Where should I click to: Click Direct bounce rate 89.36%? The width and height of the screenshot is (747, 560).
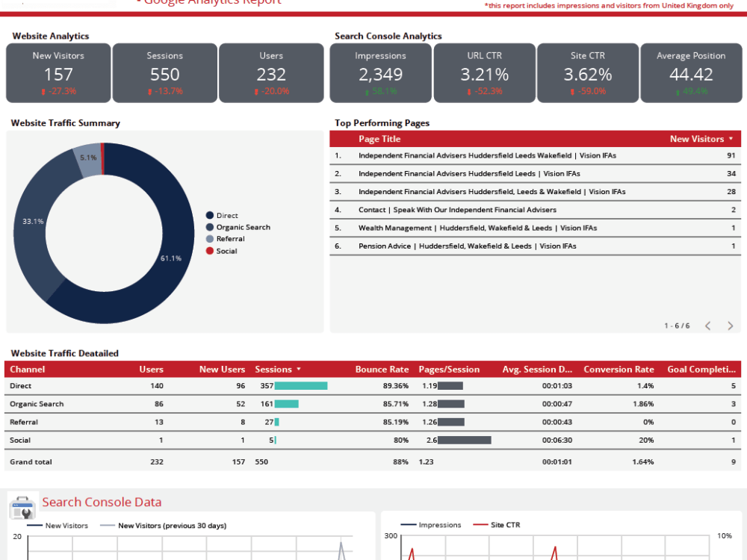coord(395,386)
